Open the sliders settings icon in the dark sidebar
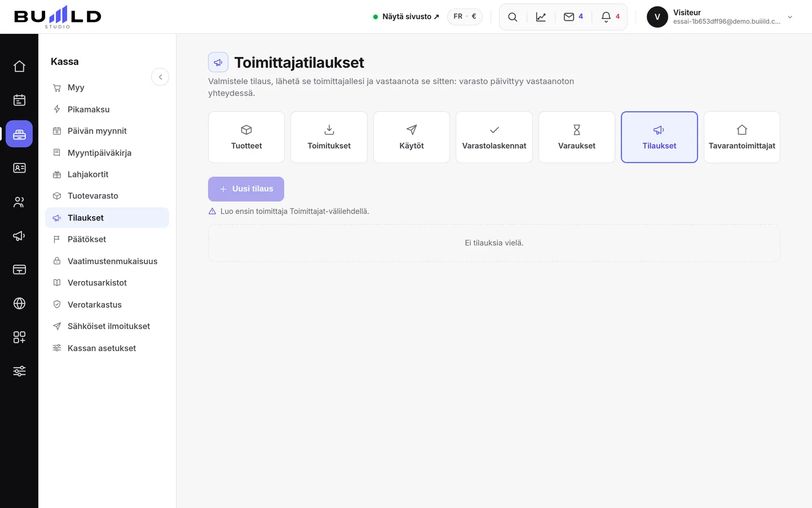Viewport: 812px width, 508px height. [19, 371]
